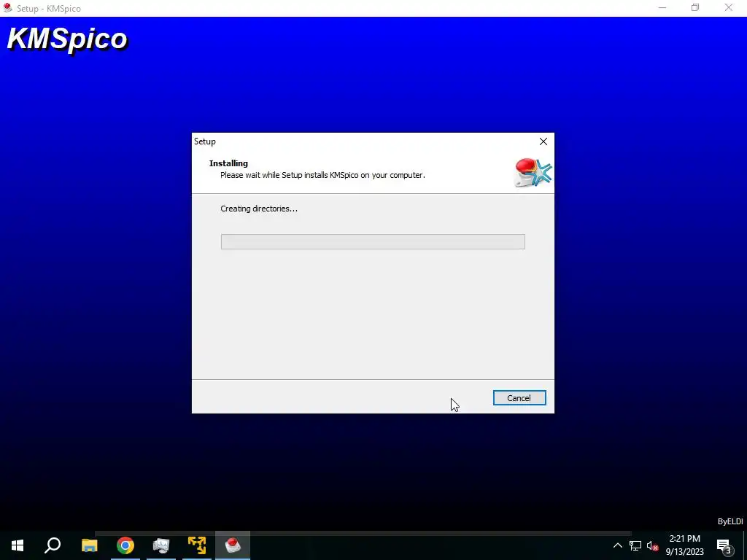Screen dimensions: 747x560
Task: Show hidden system tray icons
Action: [617, 545]
